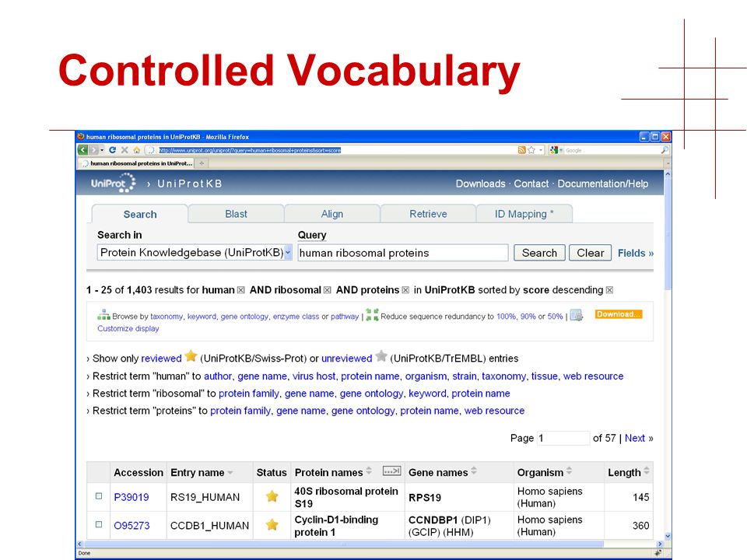Show only reviewed entries link
This screenshot has height=560, width=747.
(161, 359)
